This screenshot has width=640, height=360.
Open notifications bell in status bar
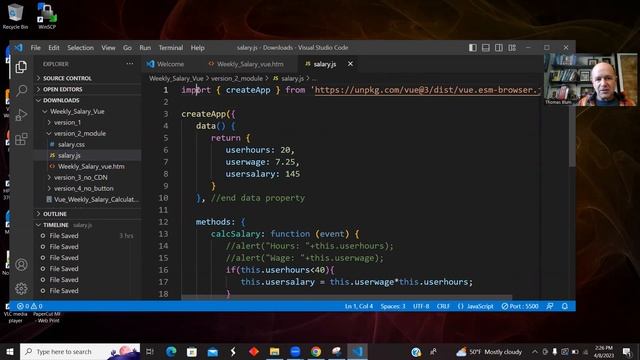[x=565, y=306]
